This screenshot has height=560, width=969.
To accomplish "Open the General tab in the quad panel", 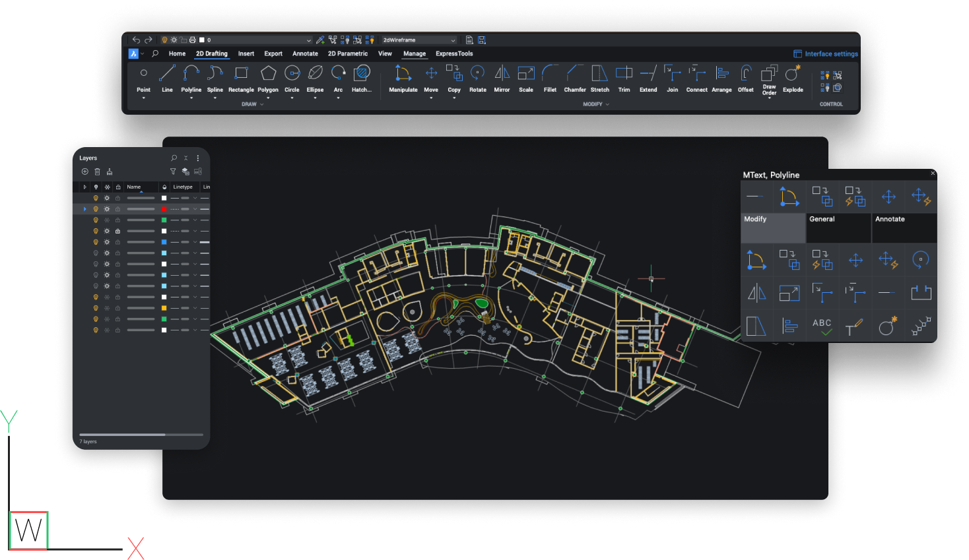I will point(838,228).
